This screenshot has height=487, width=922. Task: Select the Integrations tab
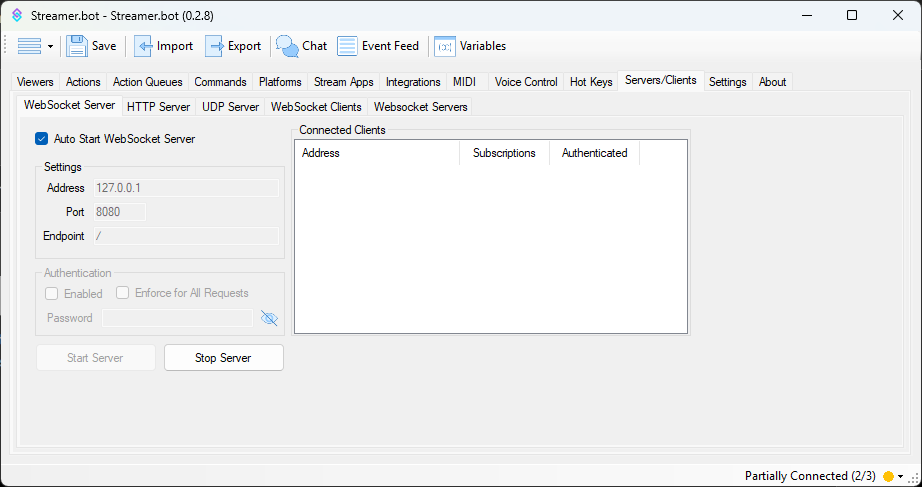point(413,82)
